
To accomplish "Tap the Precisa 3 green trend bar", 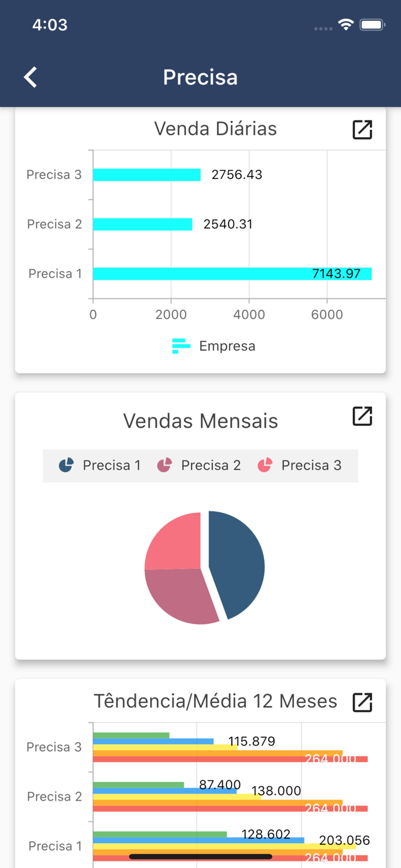I will (x=131, y=735).
